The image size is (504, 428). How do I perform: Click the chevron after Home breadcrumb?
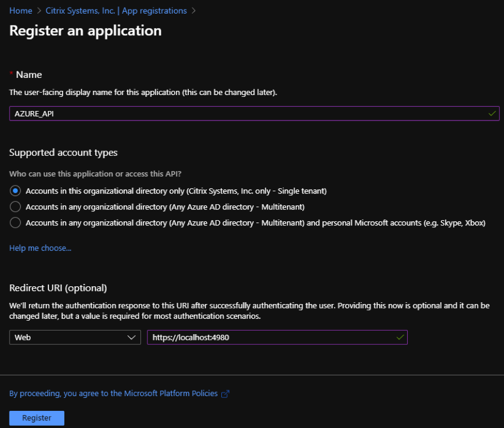(x=39, y=11)
